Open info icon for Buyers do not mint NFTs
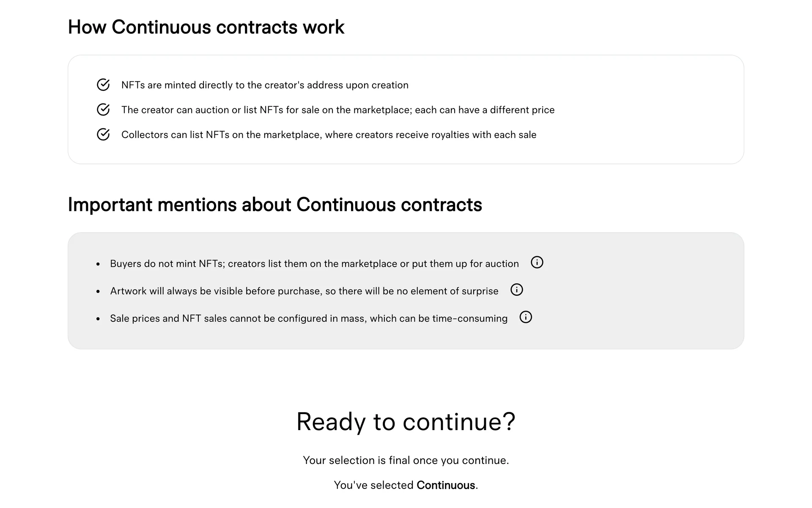This screenshot has height=508, width=812. tap(537, 262)
